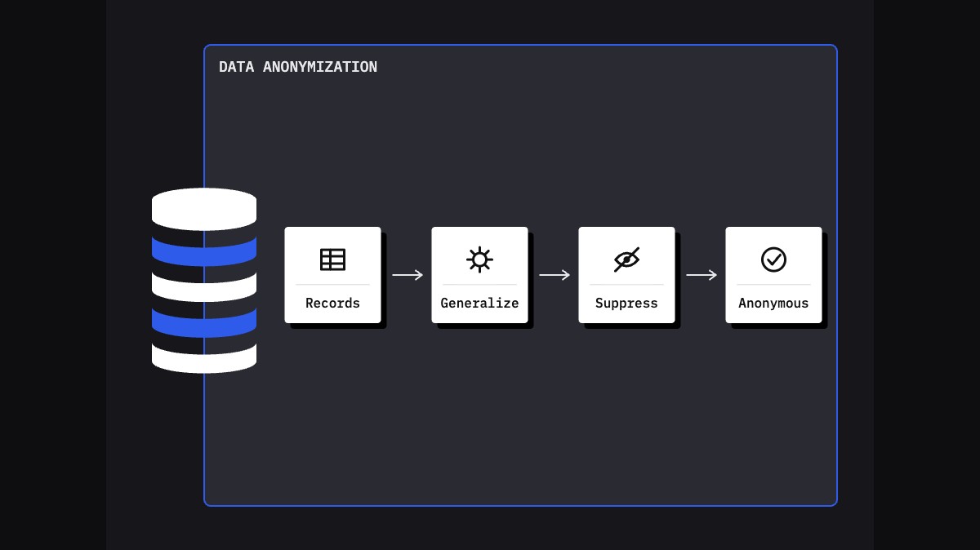980x550 pixels.
Task: Select the Generalize label text
Action: [479, 303]
